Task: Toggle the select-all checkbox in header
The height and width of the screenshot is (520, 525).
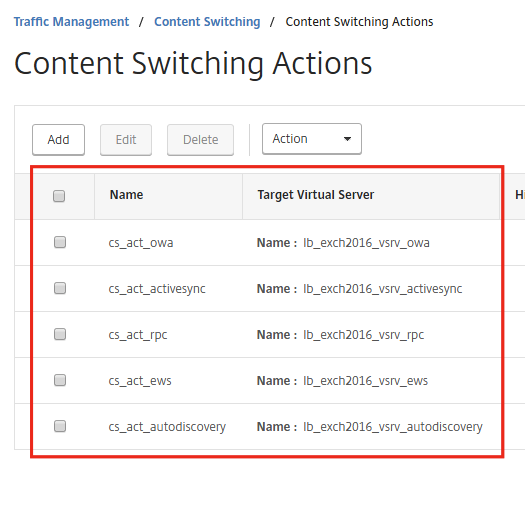Action: (59, 196)
